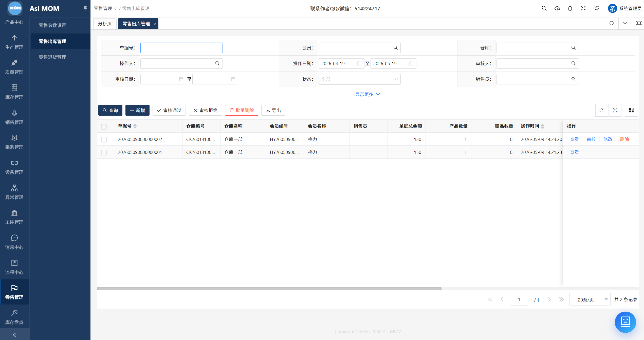Open the theme palette icon
This screenshot has width=644, height=340.
(597, 8)
